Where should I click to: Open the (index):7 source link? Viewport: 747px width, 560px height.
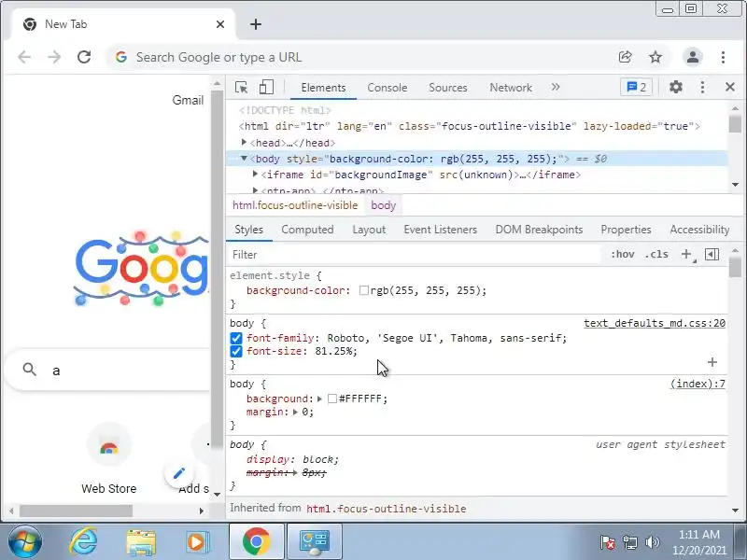point(698,384)
